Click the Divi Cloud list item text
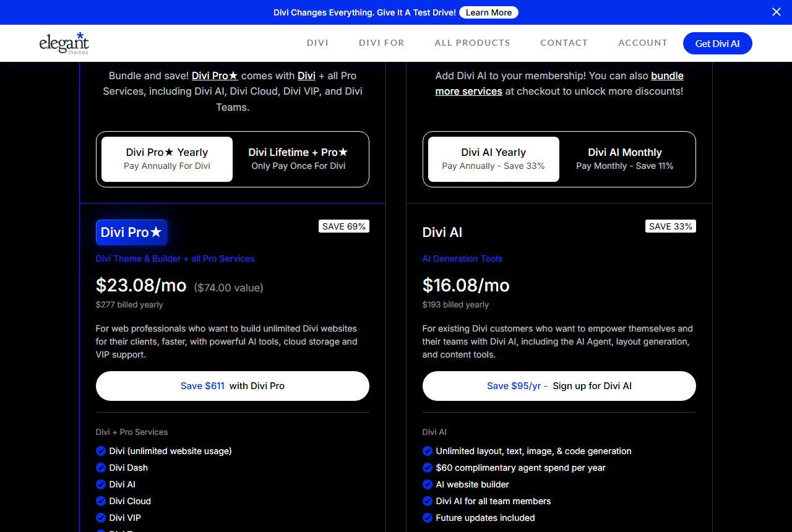The width and height of the screenshot is (792, 532). tap(130, 501)
